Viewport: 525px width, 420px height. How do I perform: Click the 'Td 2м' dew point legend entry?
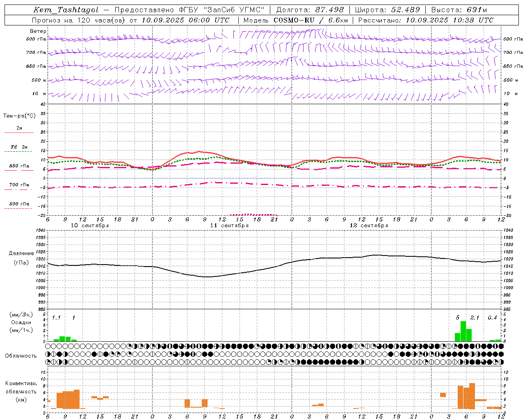[19, 147]
